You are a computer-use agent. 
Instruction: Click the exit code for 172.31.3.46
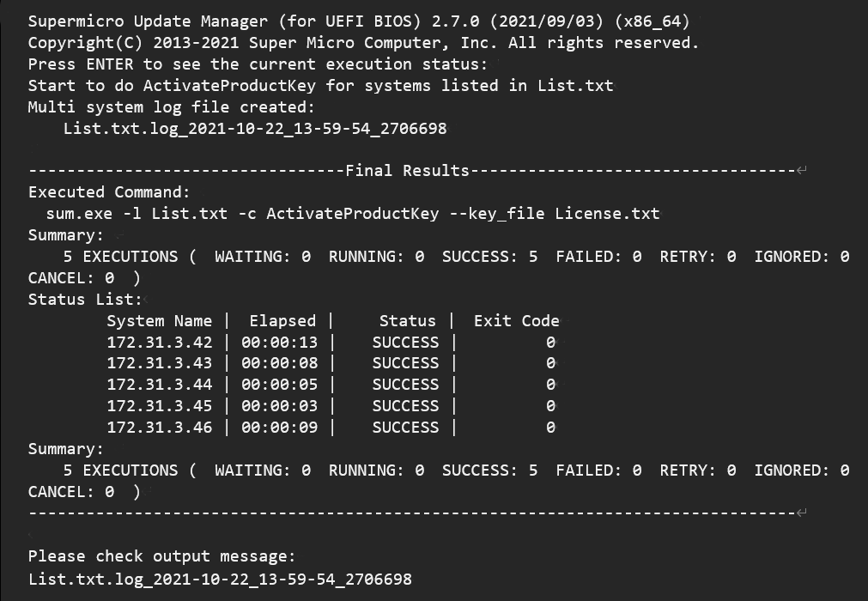tap(550, 428)
